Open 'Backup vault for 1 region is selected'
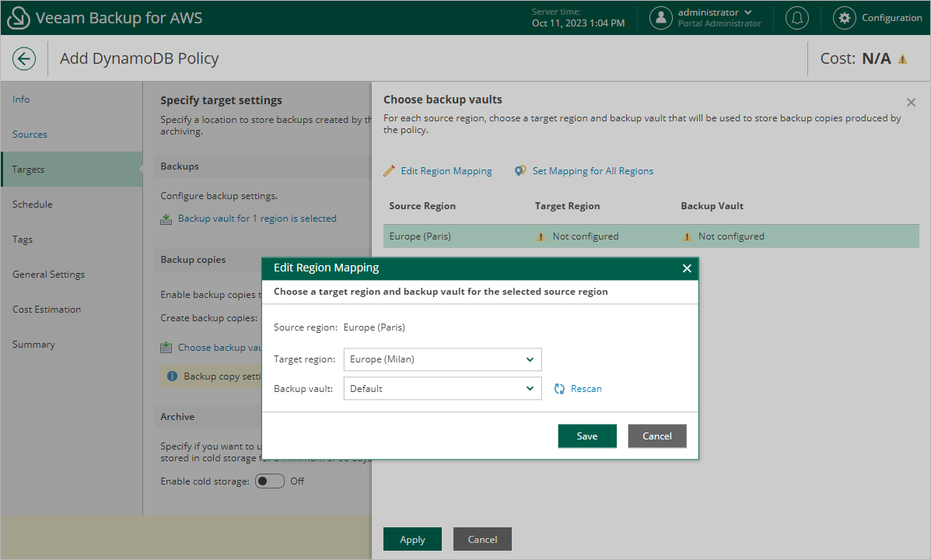931x560 pixels. click(x=257, y=219)
